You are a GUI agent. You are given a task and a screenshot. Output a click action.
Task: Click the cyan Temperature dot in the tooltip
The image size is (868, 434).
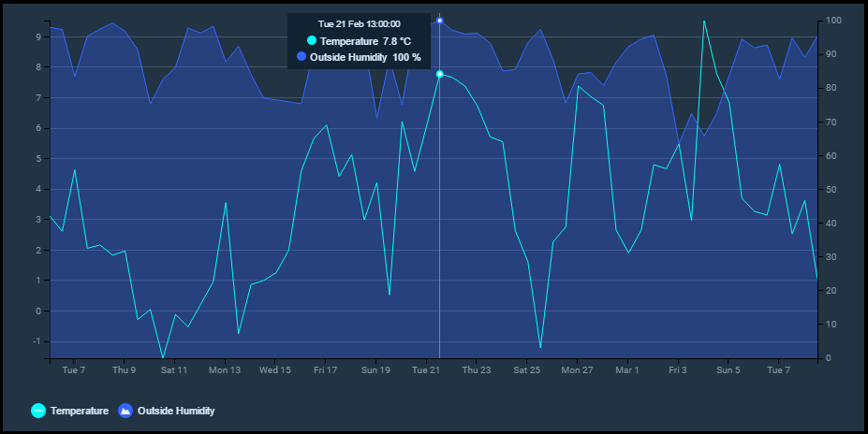pos(312,41)
